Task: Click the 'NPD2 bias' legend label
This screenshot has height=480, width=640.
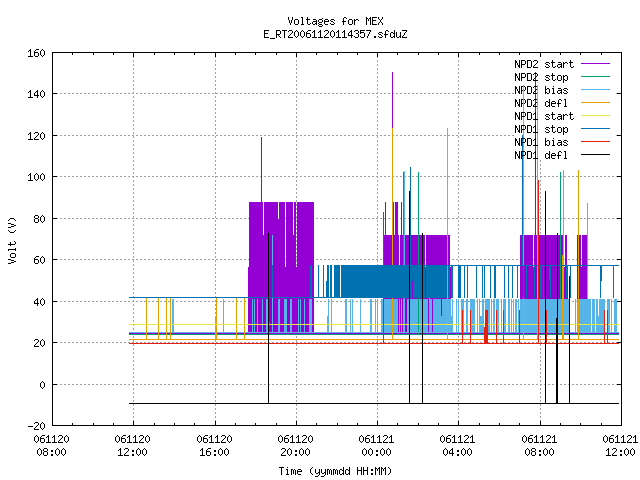Action: [541, 90]
